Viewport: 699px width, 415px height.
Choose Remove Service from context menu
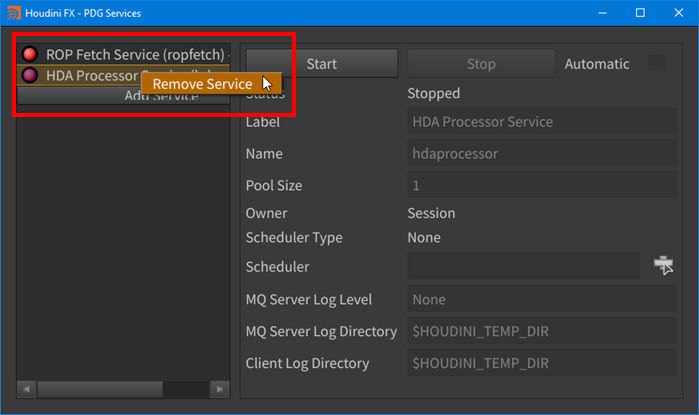tap(202, 84)
